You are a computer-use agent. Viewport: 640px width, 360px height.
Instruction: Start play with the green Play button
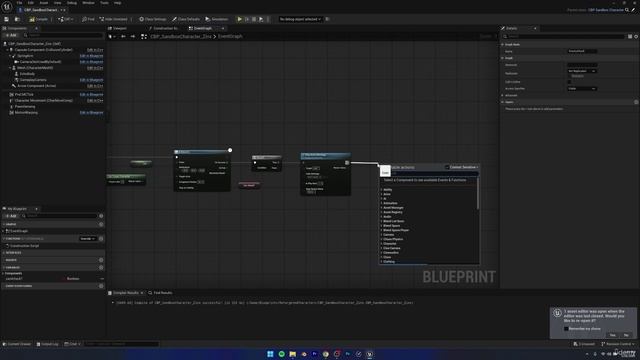pyautogui.click(x=240, y=19)
